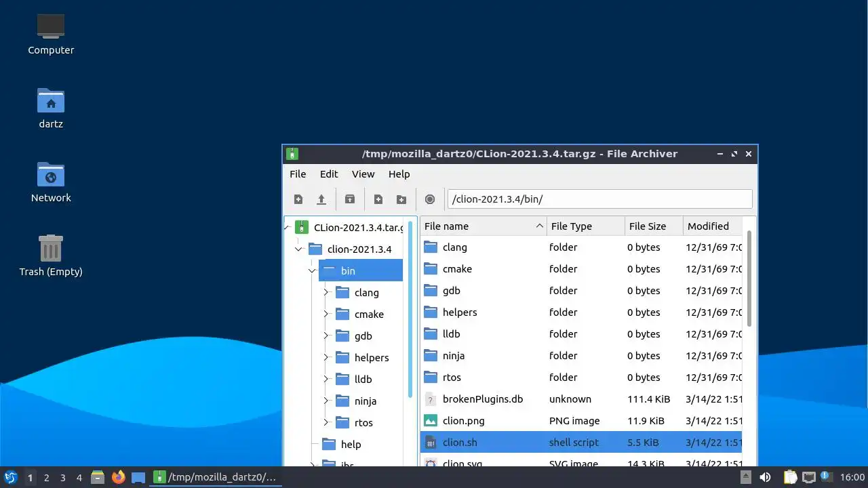This screenshot has width=868, height=488.
Task: Switch to workspace 2 in the taskbar
Action: click(x=46, y=478)
